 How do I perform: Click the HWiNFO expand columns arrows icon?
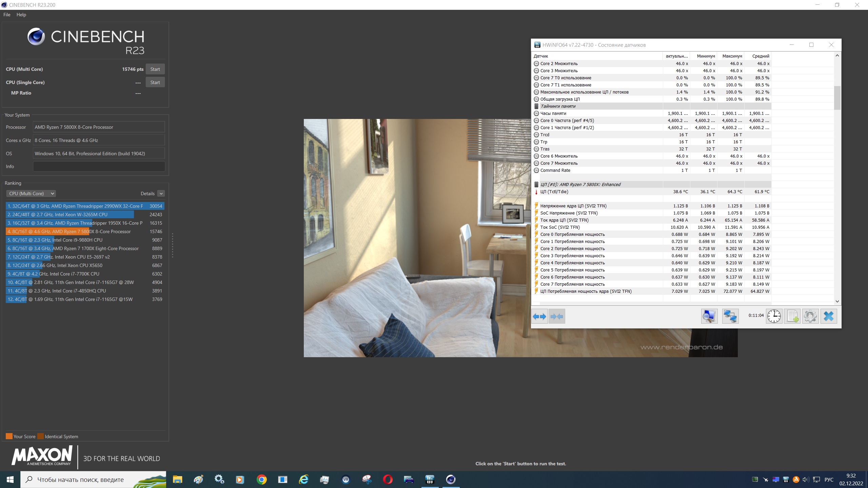coord(539,317)
